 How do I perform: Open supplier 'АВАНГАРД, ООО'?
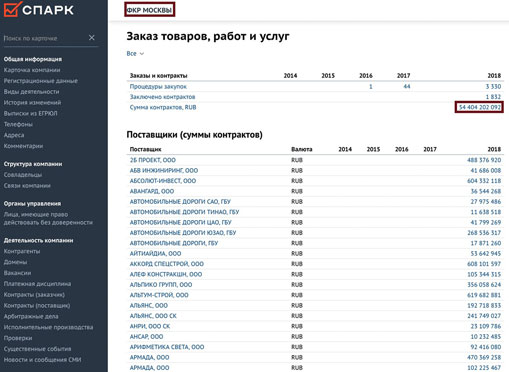pyautogui.click(x=152, y=191)
